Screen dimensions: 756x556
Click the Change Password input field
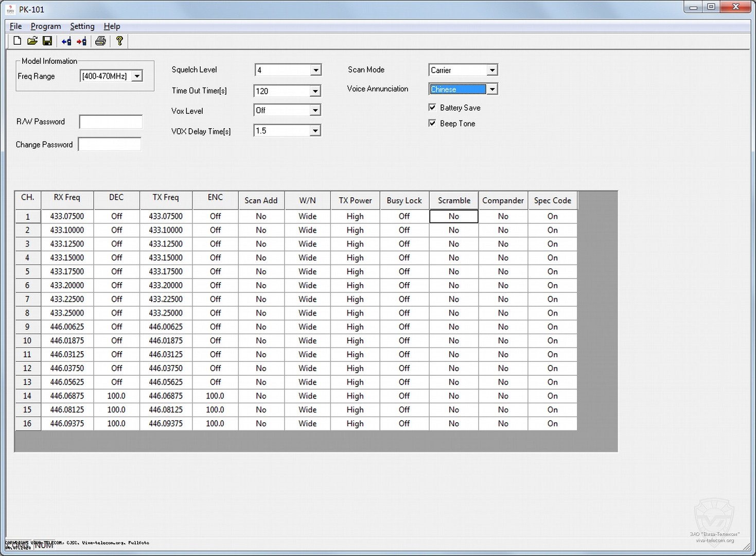pyautogui.click(x=110, y=145)
